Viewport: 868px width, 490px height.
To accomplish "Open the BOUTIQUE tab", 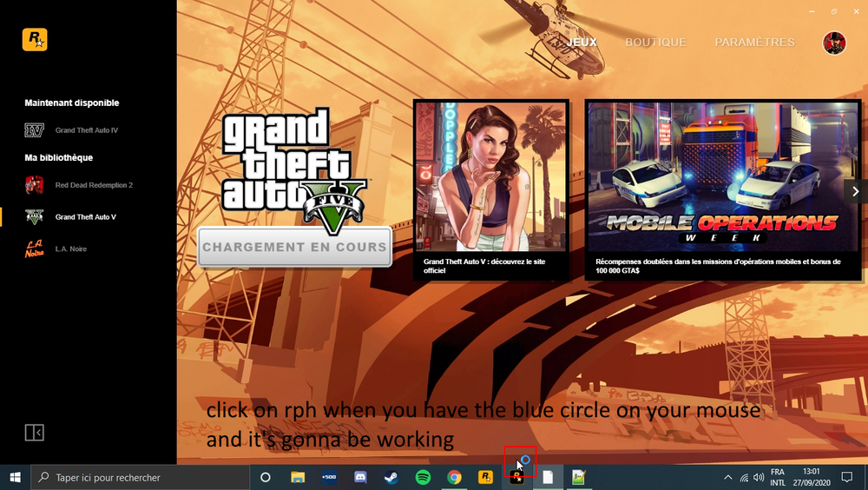I will pos(655,42).
